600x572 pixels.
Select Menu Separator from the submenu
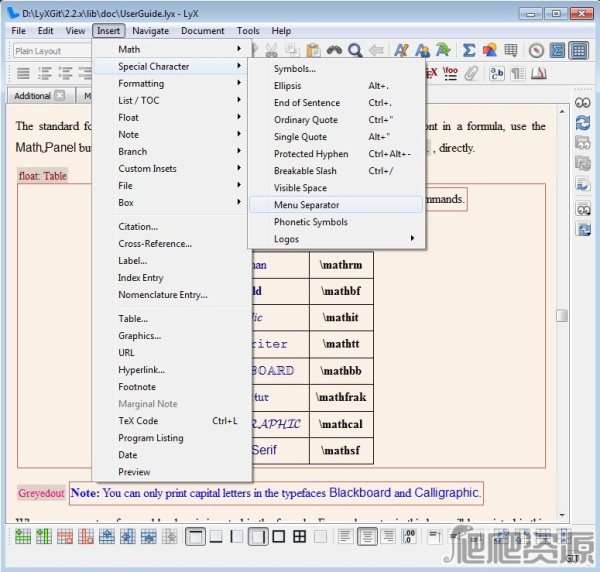point(306,205)
